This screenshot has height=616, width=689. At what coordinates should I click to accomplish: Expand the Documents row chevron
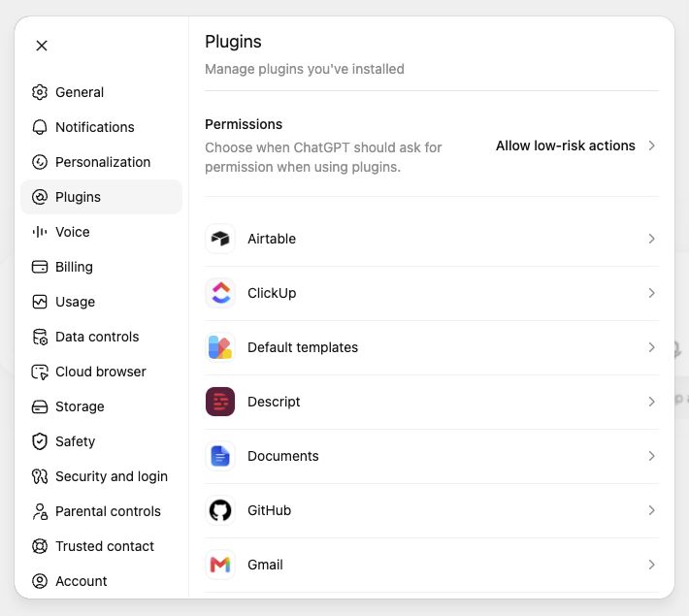click(x=652, y=456)
